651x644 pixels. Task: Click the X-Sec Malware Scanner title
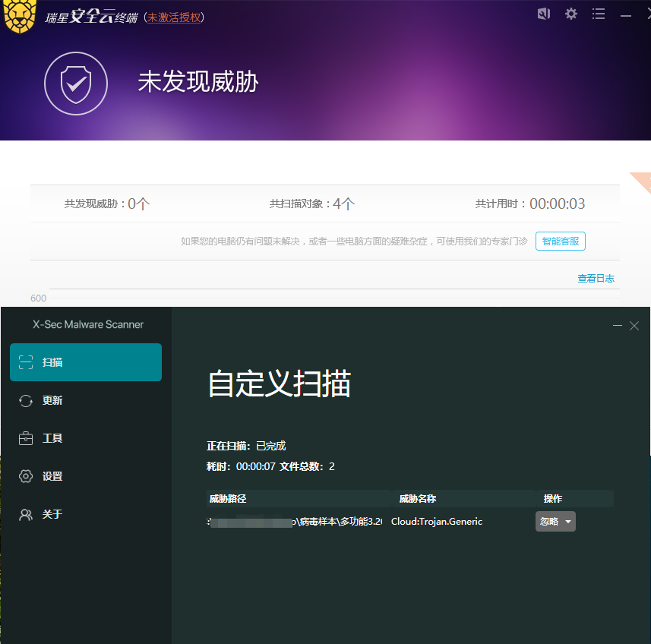(88, 324)
